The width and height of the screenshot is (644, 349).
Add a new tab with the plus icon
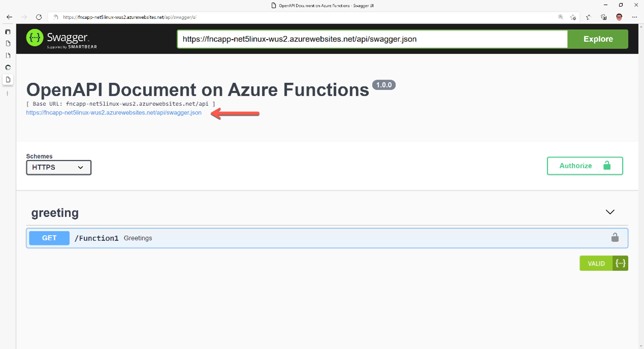tap(8, 93)
